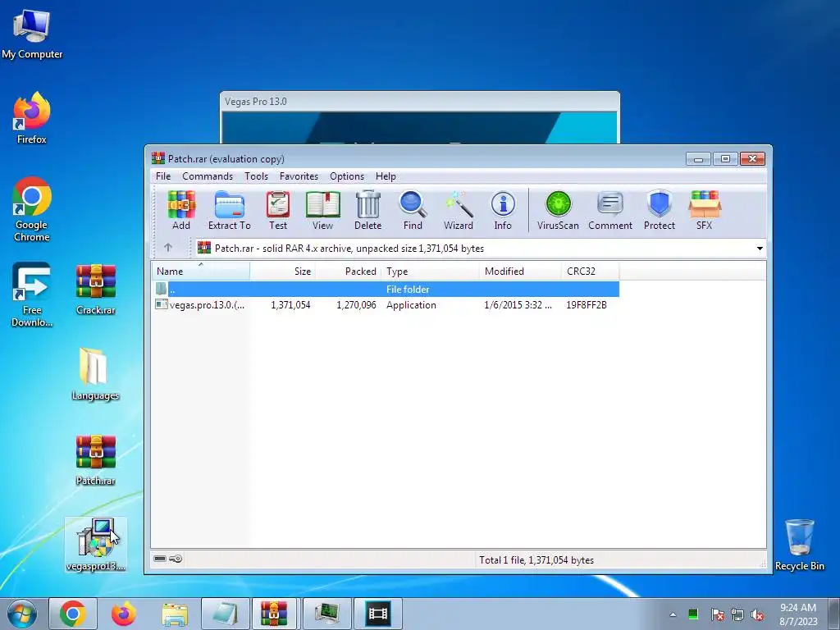The height and width of the screenshot is (630, 840).
Task: Click the notepad taskbar icon
Action: click(x=225, y=614)
